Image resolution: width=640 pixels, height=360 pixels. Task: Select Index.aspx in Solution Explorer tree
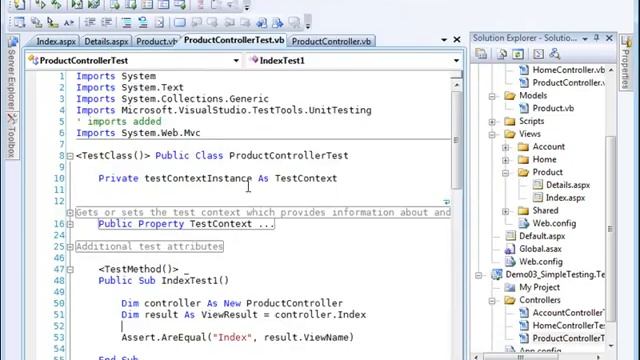pyautogui.click(x=565, y=198)
